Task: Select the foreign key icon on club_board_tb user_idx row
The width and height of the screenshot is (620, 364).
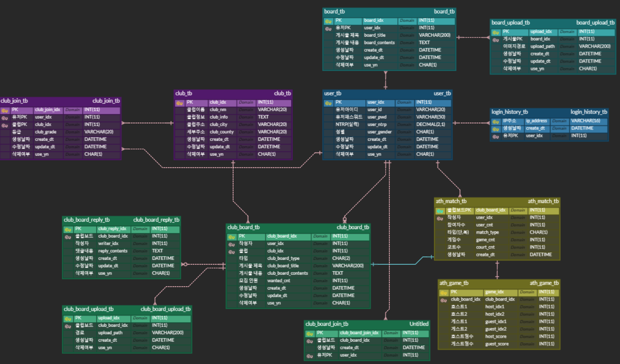Action: click(232, 244)
